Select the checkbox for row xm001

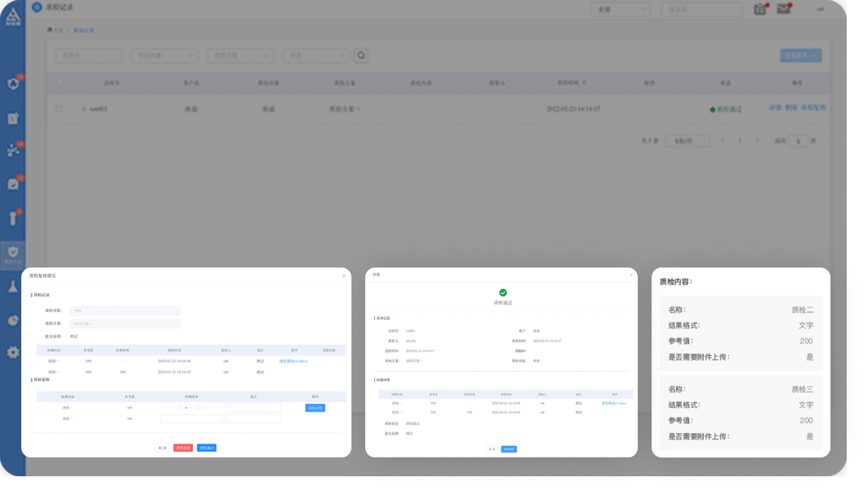tap(59, 109)
